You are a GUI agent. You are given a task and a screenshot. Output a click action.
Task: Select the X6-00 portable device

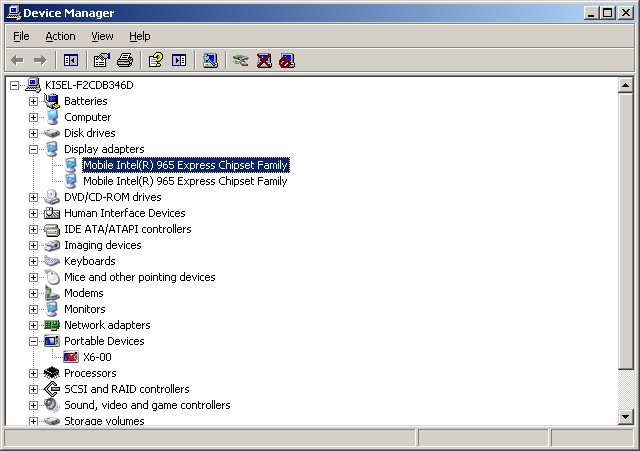pos(97,357)
